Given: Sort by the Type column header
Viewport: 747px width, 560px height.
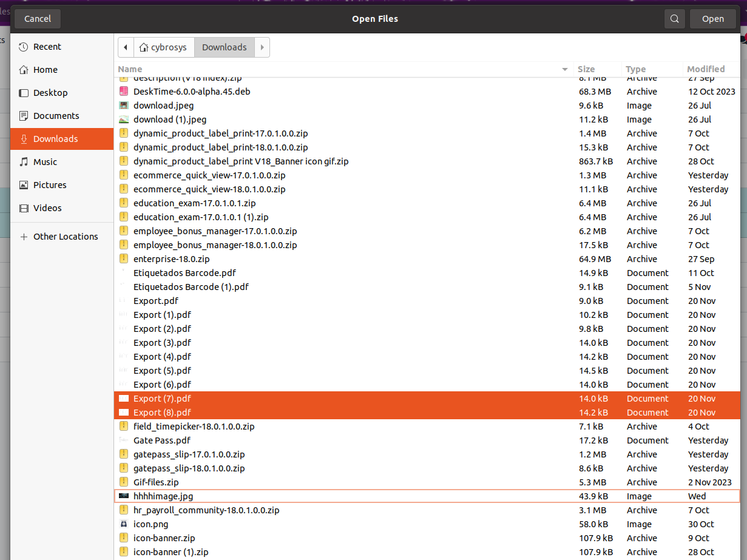Looking at the screenshot, I should click(652, 69).
